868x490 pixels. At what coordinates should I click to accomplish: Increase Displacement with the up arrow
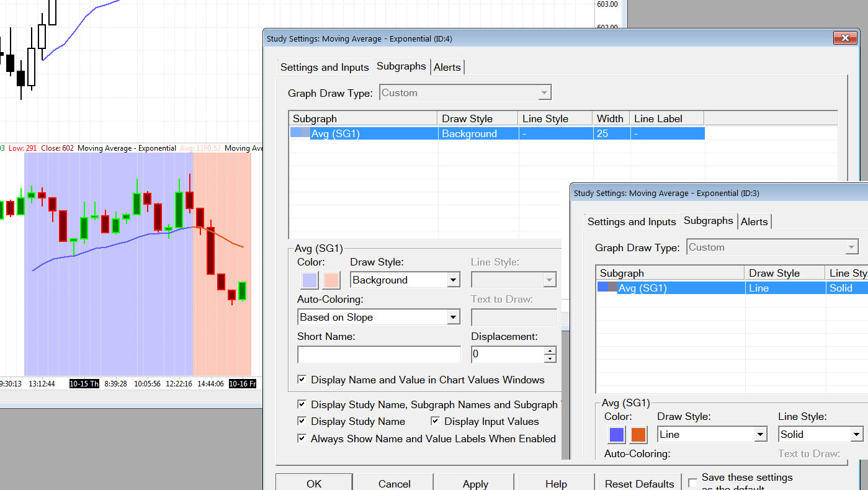(x=550, y=350)
